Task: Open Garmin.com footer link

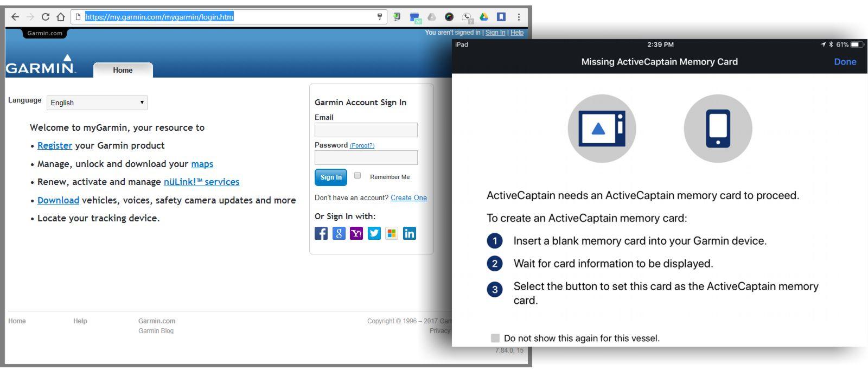Action: tap(157, 321)
